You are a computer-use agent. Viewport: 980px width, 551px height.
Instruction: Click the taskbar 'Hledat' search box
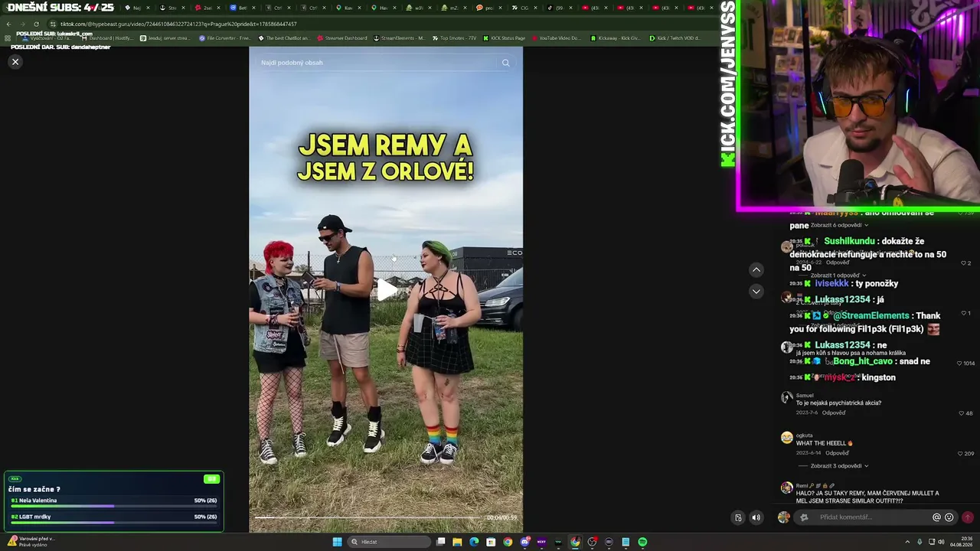pyautogui.click(x=389, y=542)
